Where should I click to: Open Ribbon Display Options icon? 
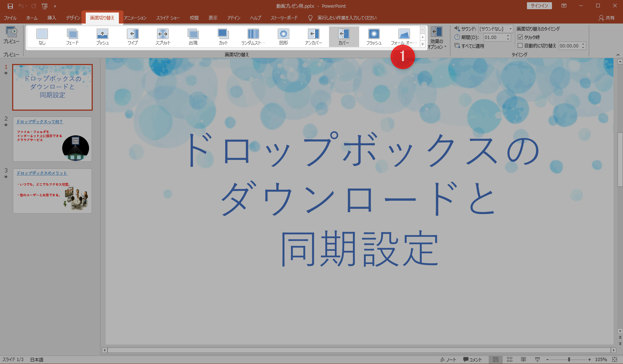564,6
